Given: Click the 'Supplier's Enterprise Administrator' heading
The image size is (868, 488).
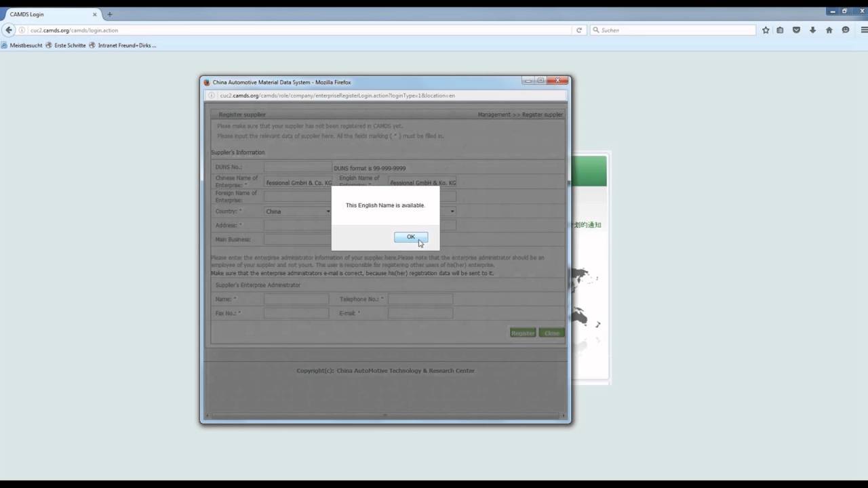Looking at the screenshot, I should coord(258,285).
